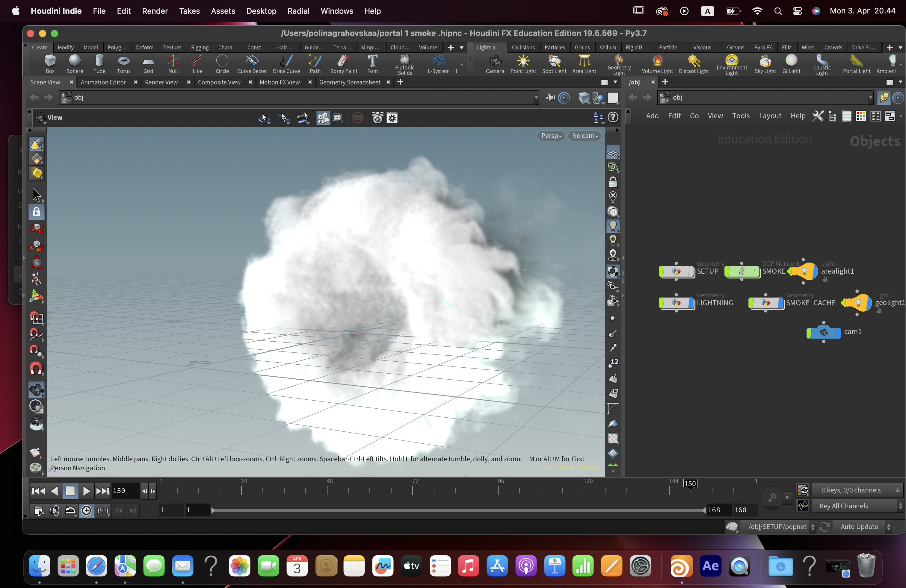Click the frame 150 playhead marker
Image resolution: width=906 pixels, height=588 pixels.
pos(690,484)
